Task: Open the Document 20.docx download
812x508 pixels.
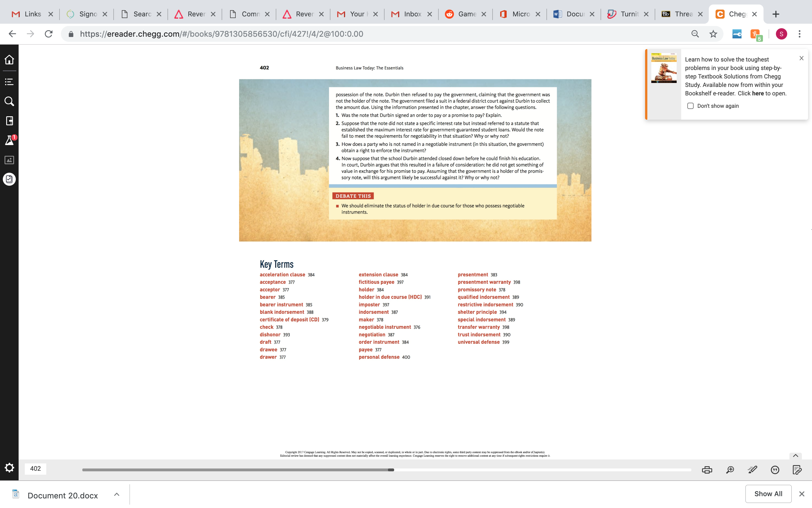Action: click(62, 495)
